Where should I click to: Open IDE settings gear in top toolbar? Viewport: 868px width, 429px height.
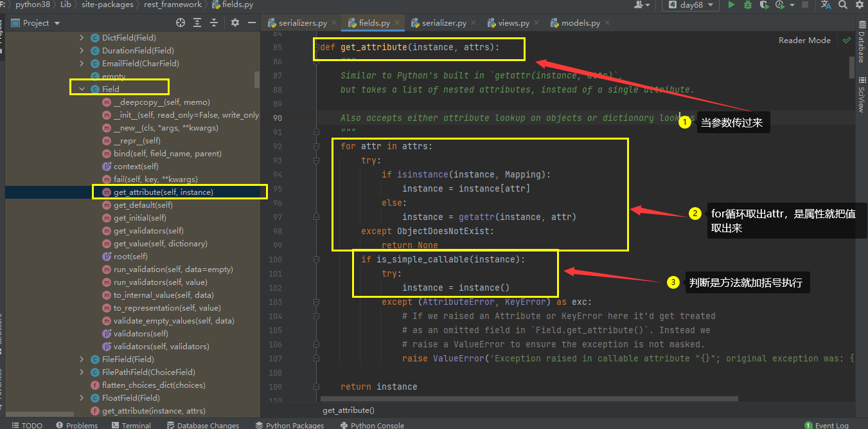(860, 5)
